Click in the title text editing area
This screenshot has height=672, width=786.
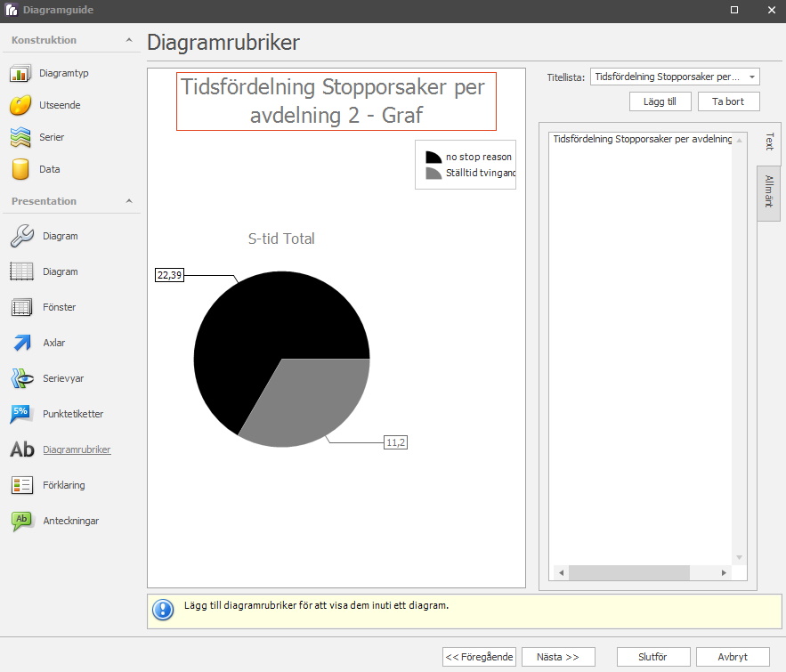tap(640, 349)
